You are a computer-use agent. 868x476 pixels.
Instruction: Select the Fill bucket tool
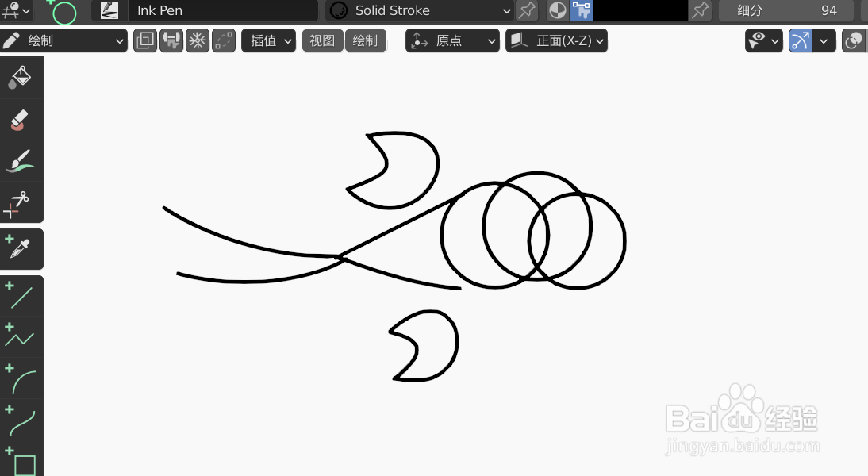[21, 78]
